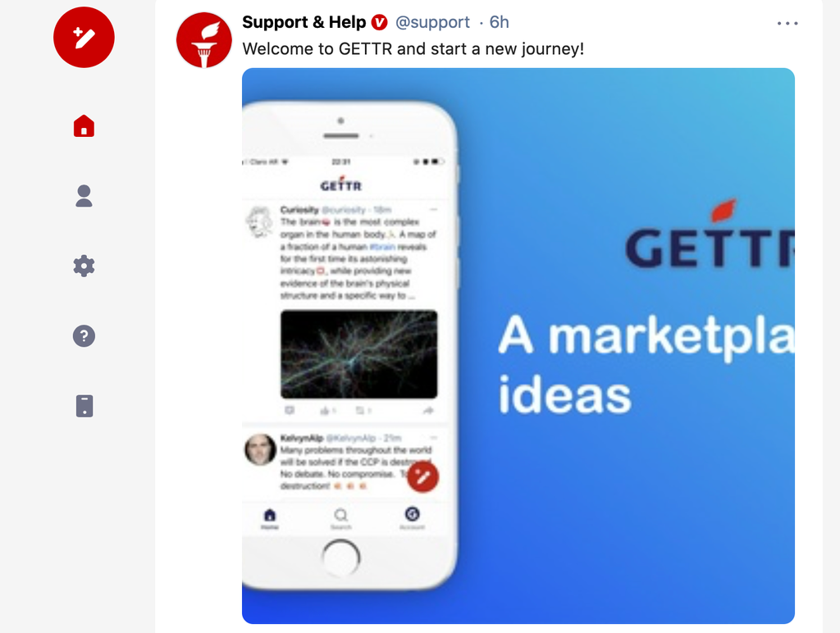Click the mobile phone app icon in sidebar

(x=84, y=406)
